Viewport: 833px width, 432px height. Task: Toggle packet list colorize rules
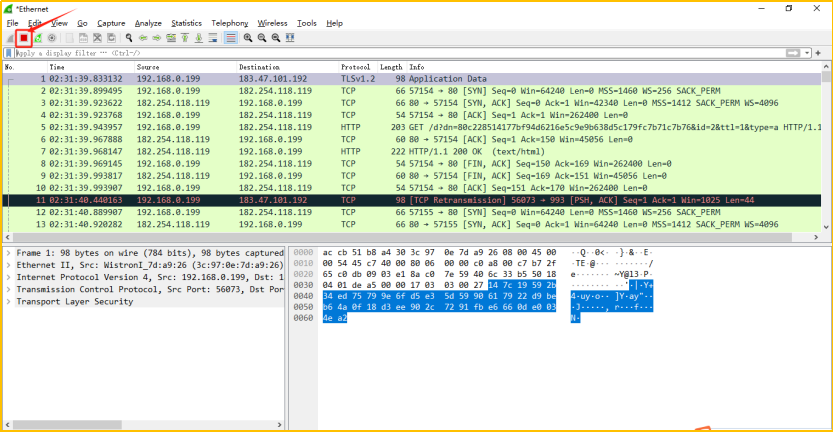coord(230,37)
